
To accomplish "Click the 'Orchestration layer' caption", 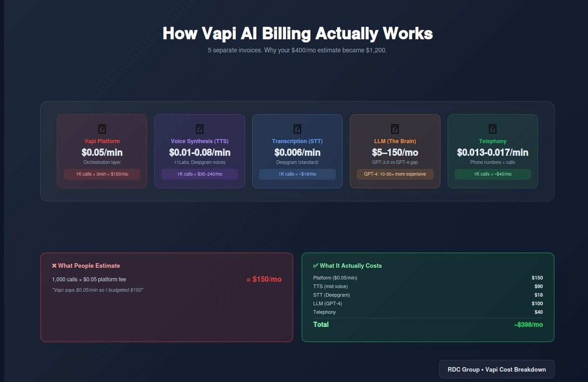I will tap(102, 162).
